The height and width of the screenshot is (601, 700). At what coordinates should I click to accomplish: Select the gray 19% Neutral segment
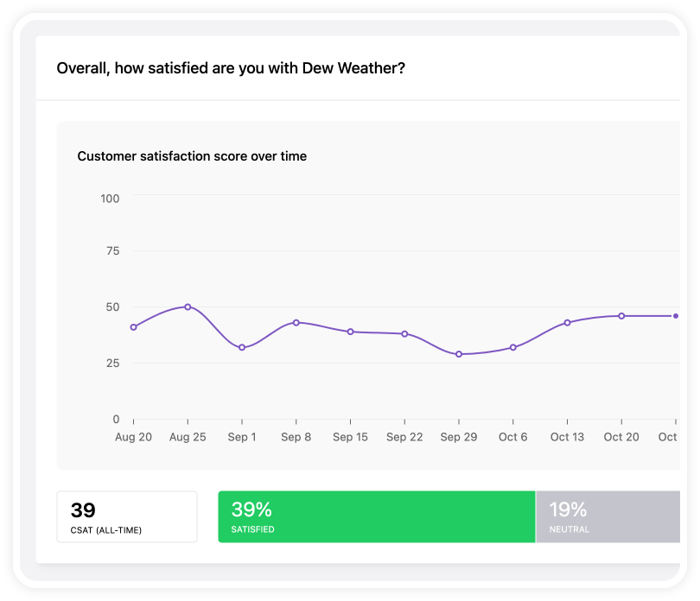click(x=608, y=516)
